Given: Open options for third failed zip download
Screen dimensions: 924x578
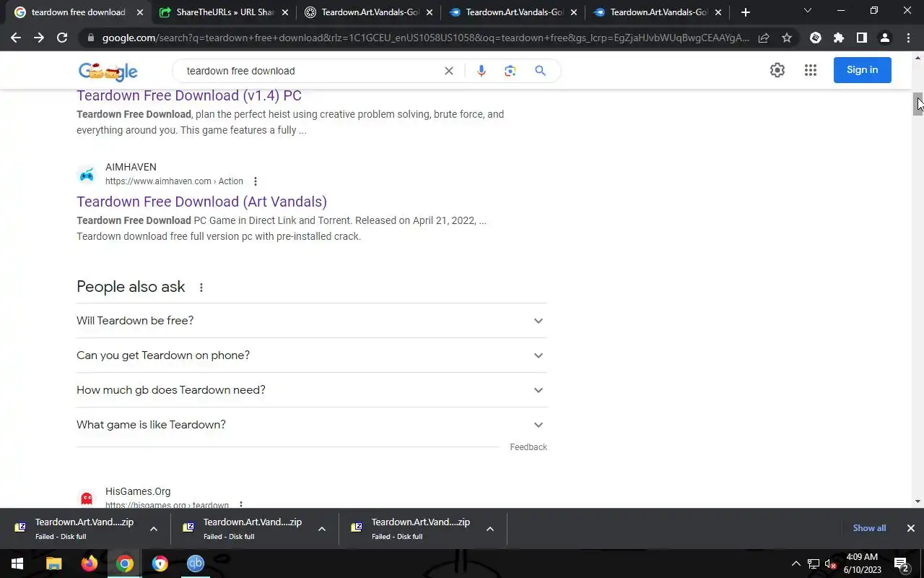Looking at the screenshot, I should coord(490,529).
